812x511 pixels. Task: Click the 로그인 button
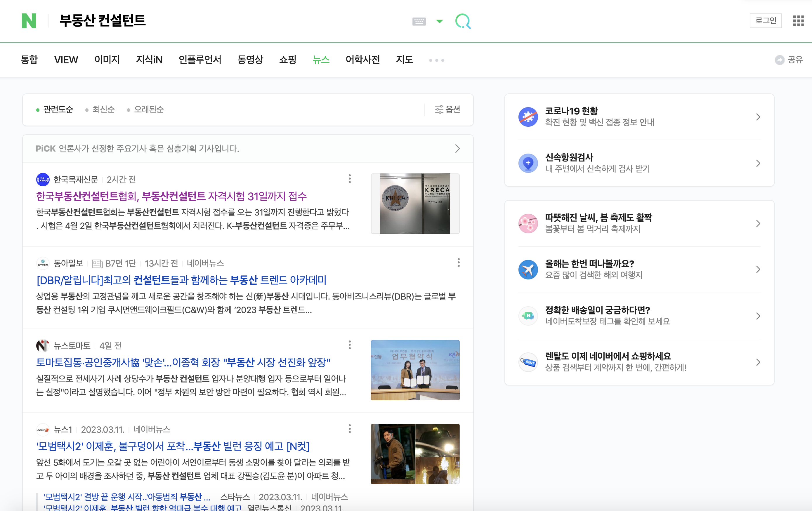click(x=766, y=21)
